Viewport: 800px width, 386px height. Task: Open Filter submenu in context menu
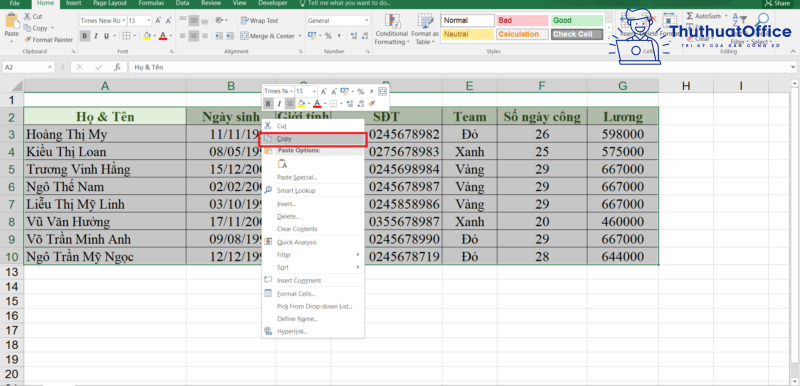pyautogui.click(x=313, y=254)
